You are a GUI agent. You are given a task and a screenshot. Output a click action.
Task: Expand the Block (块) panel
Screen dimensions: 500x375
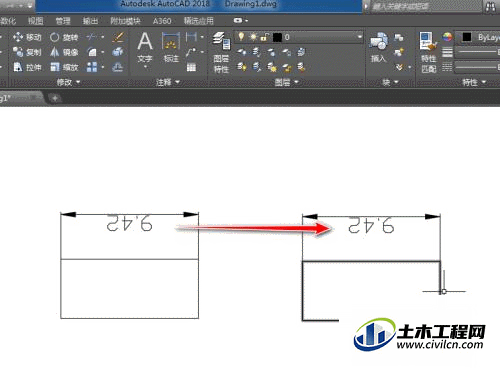(390, 82)
